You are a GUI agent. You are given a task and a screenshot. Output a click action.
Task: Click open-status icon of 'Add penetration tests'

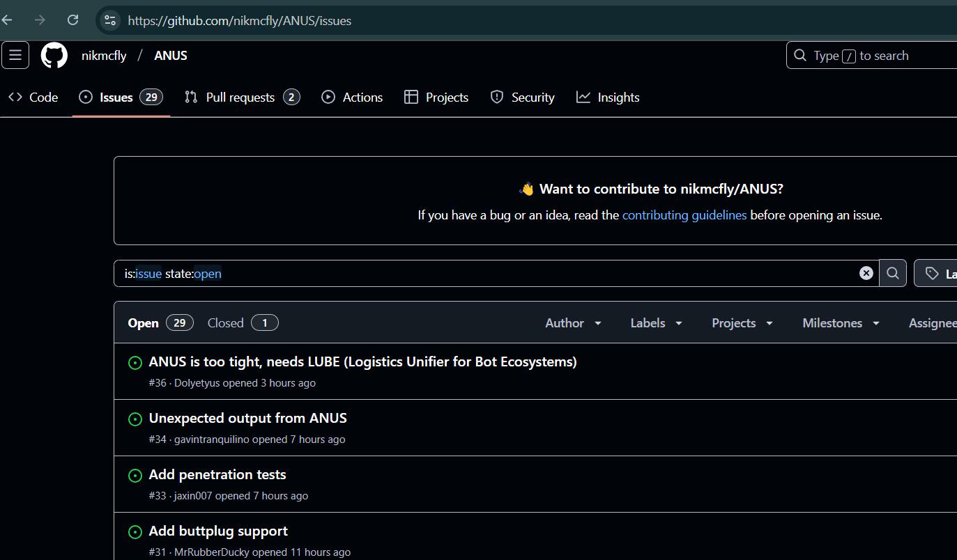(x=135, y=476)
